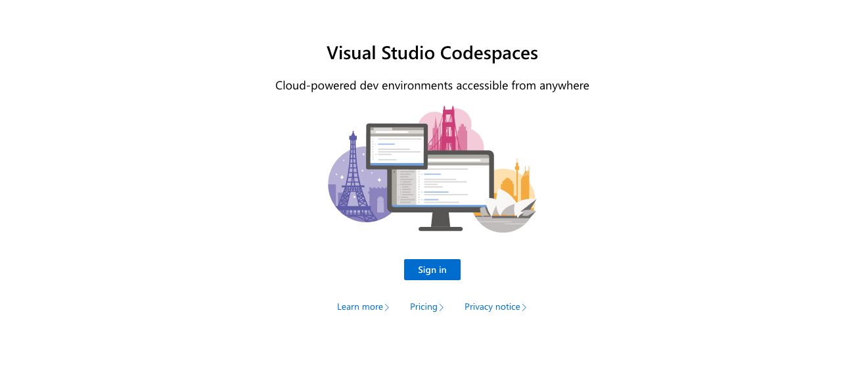Screen dimensions: 868x367
Task: Open the Privacy notice link
Action: coord(495,307)
